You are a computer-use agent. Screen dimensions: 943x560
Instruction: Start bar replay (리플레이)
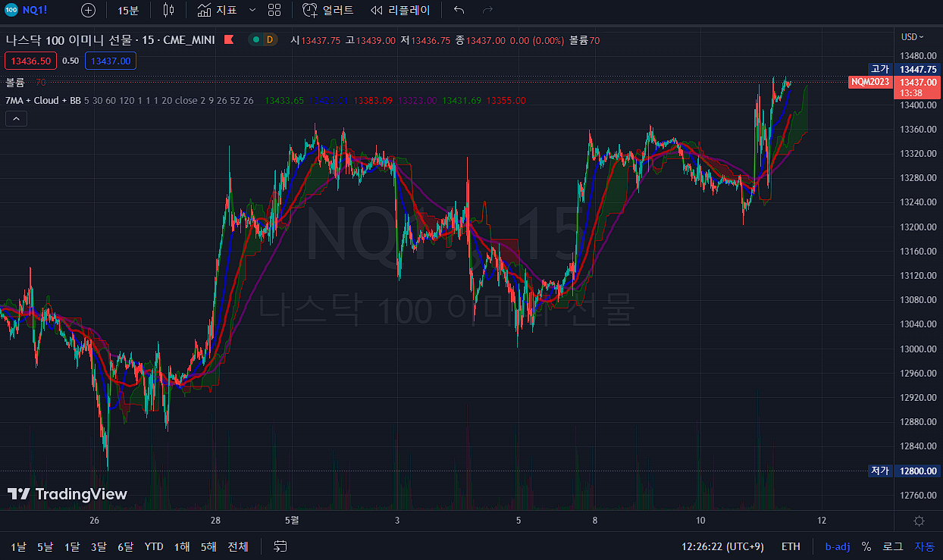click(x=400, y=10)
